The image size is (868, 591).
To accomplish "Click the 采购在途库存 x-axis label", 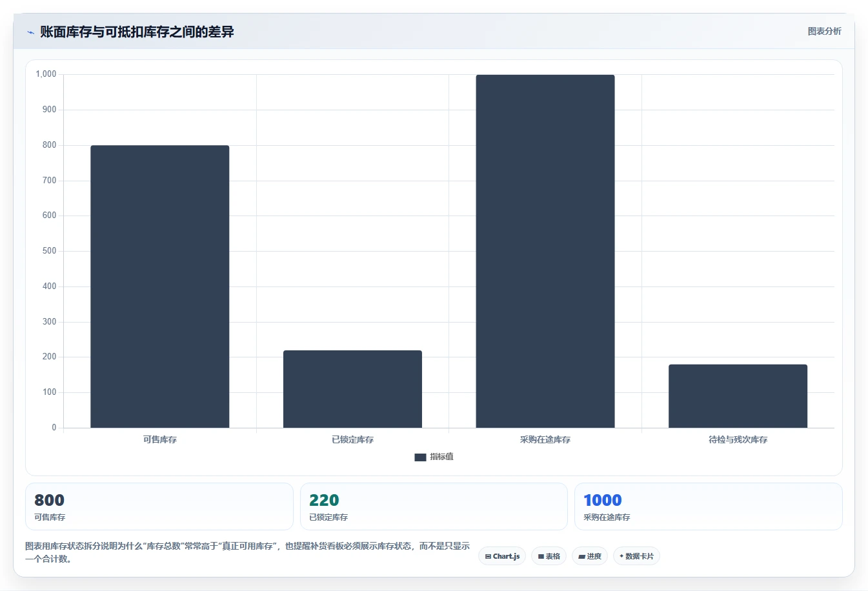I will [545, 439].
